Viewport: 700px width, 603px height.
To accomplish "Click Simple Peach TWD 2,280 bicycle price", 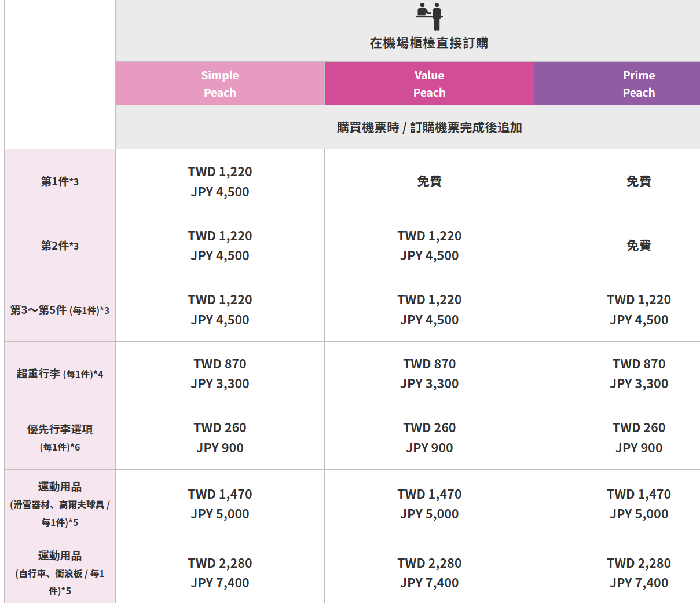I will 220,563.
